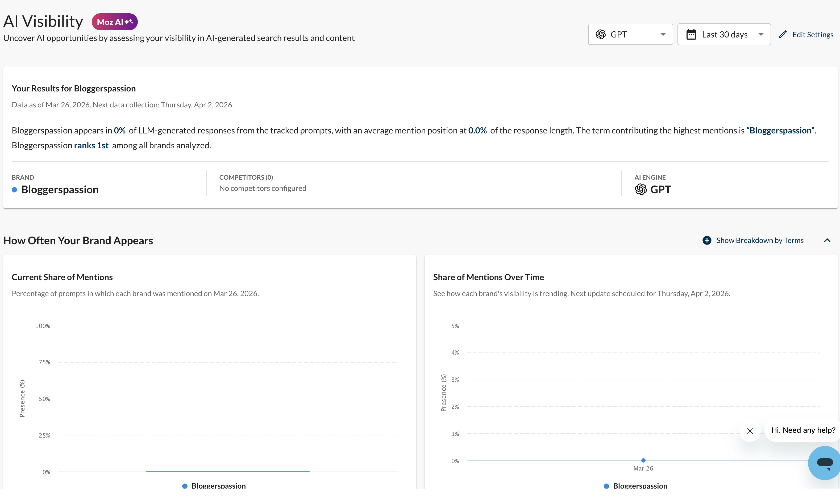Click the pencil icon beside Edit Settings

click(783, 35)
